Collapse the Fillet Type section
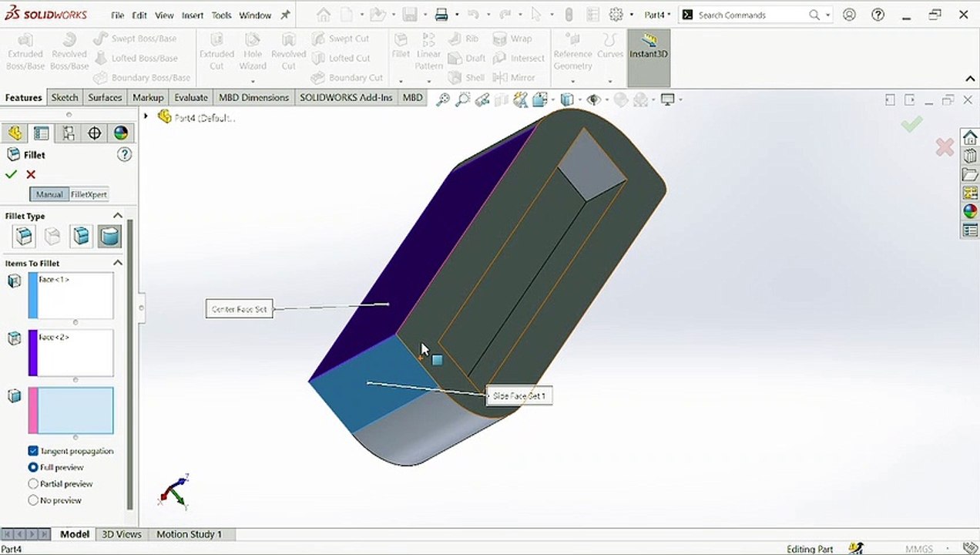Viewport: 980px width, 555px height. 118,216
